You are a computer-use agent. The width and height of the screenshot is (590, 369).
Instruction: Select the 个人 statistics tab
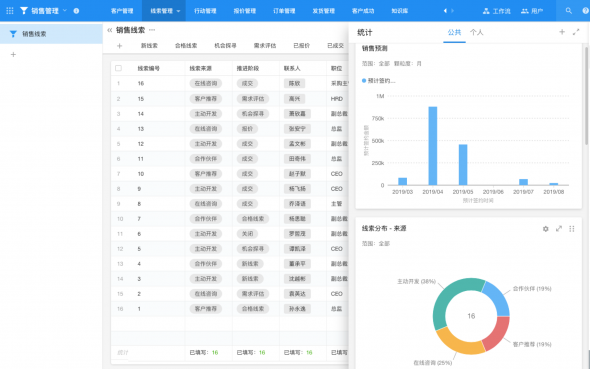click(x=476, y=32)
